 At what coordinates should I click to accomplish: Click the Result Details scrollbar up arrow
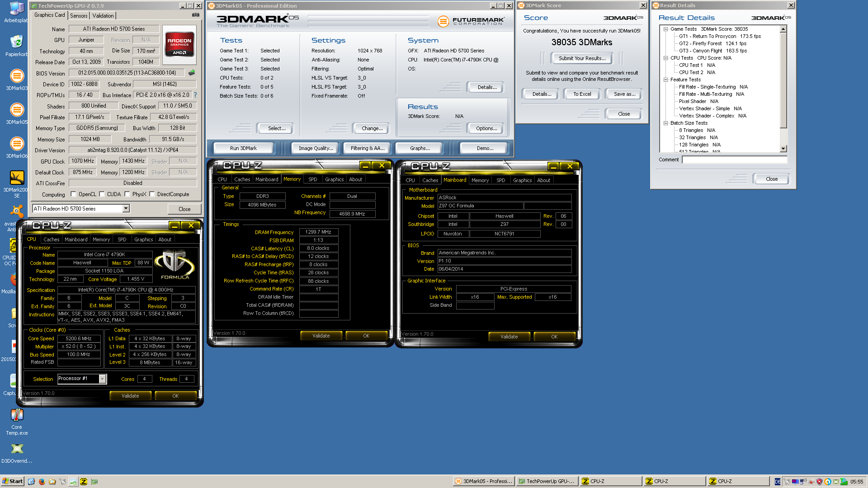(x=783, y=29)
